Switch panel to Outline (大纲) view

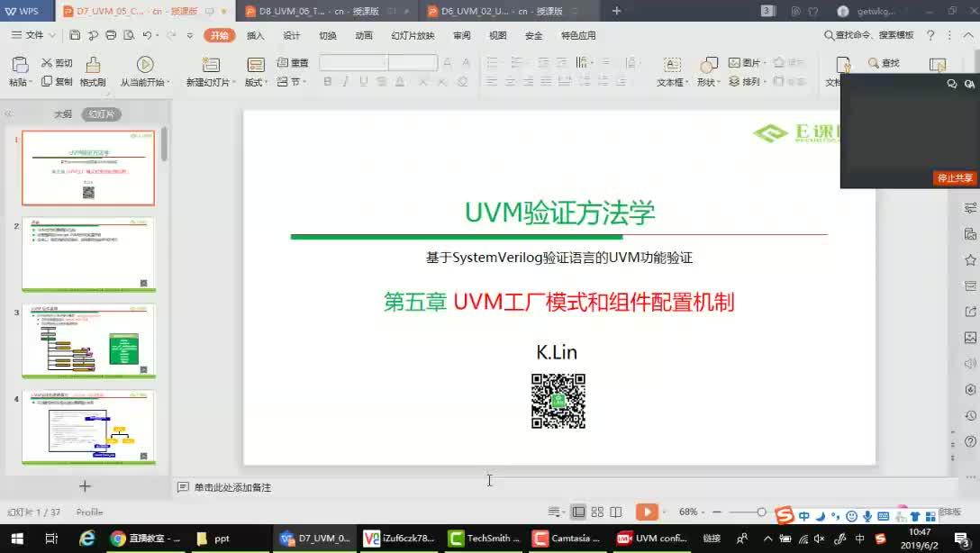pos(63,114)
